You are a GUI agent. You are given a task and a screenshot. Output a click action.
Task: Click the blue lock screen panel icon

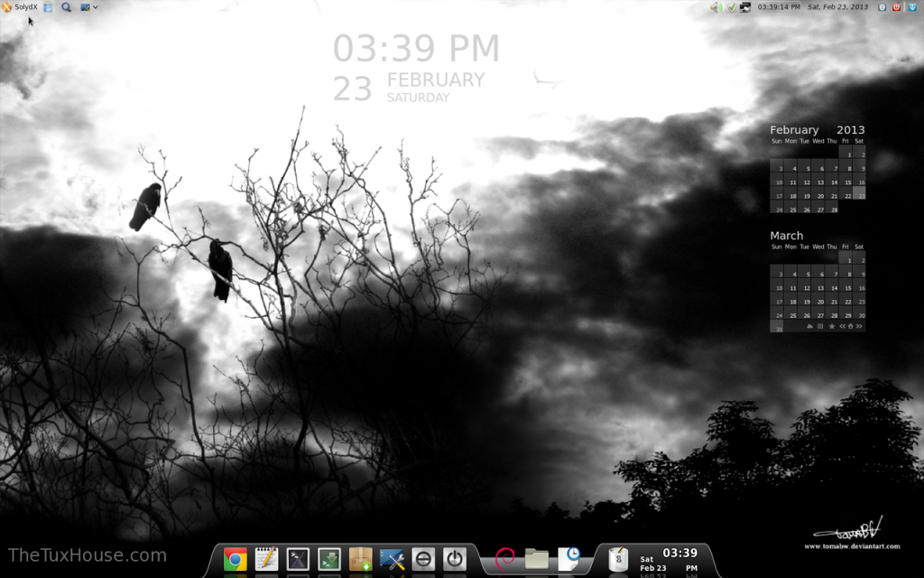point(882,7)
